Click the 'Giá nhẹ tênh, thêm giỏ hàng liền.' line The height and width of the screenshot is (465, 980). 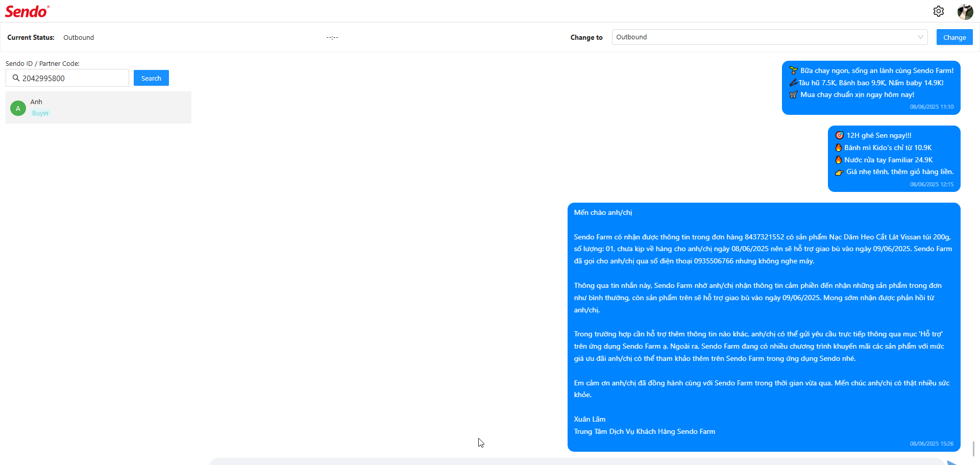coord(894,172)
